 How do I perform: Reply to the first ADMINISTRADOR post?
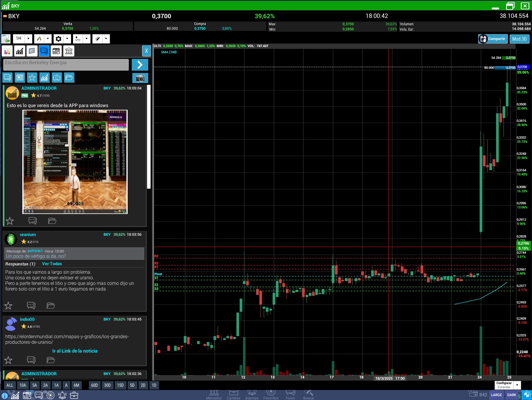(x=32, y=221)
